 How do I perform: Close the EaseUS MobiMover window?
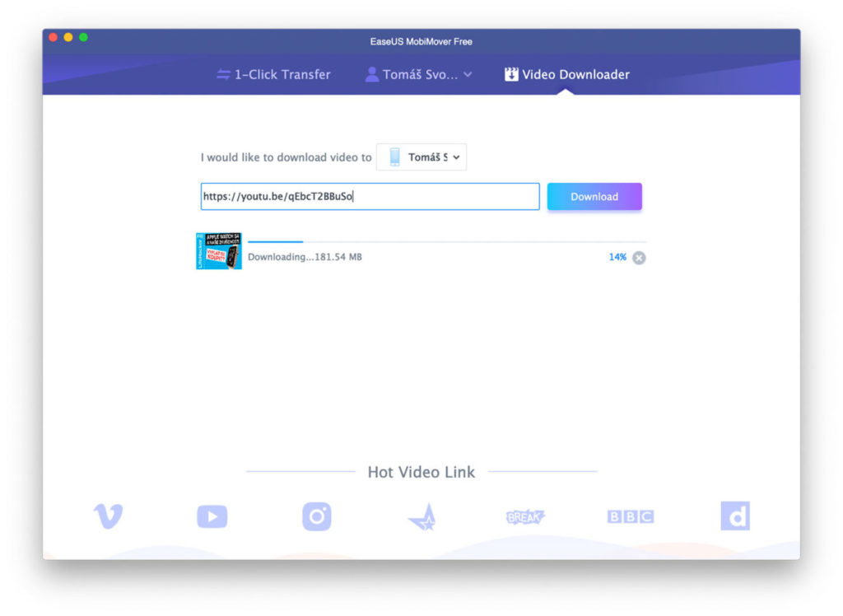[54, 37]
